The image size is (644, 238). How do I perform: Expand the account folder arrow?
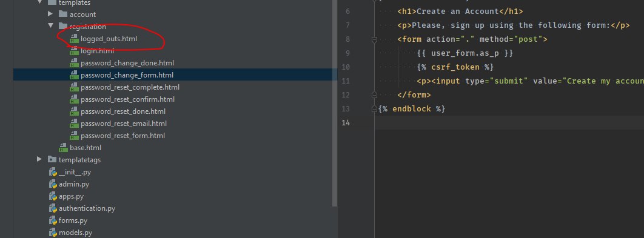(x=50, y=15)
